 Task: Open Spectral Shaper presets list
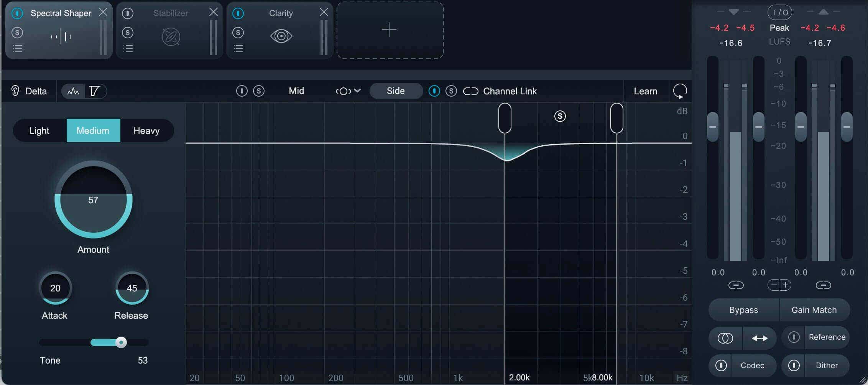coord(18,49)
